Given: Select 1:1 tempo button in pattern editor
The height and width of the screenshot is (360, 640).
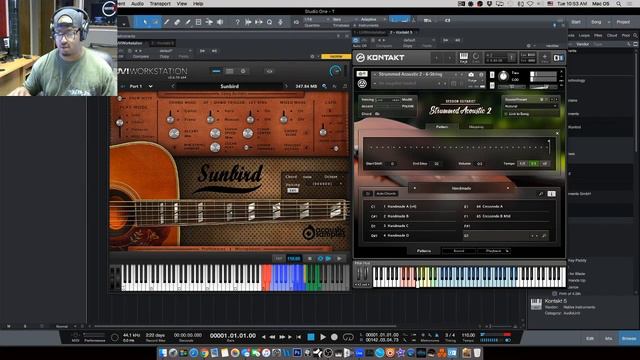Looking at the screenshot, I should (x=533, y=163).
